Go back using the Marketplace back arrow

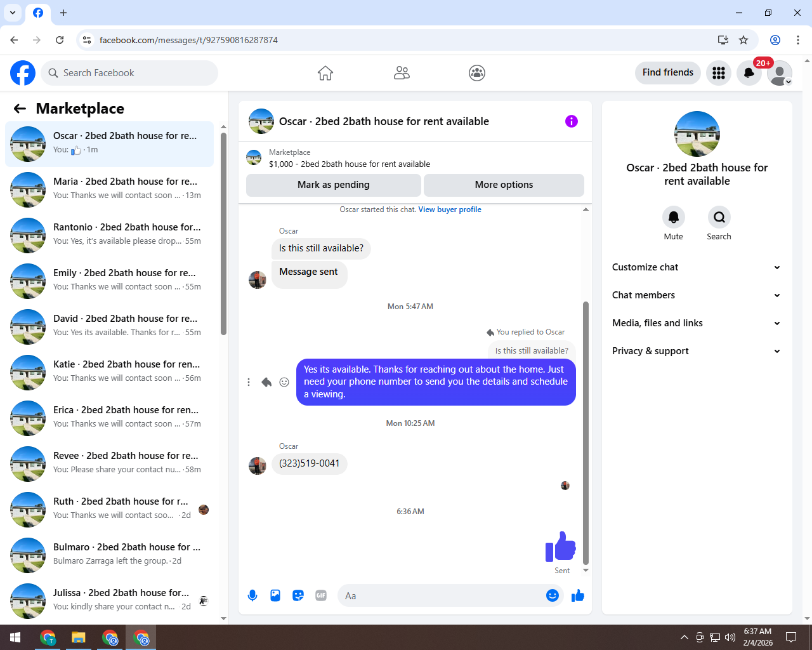tap(20, 109)
